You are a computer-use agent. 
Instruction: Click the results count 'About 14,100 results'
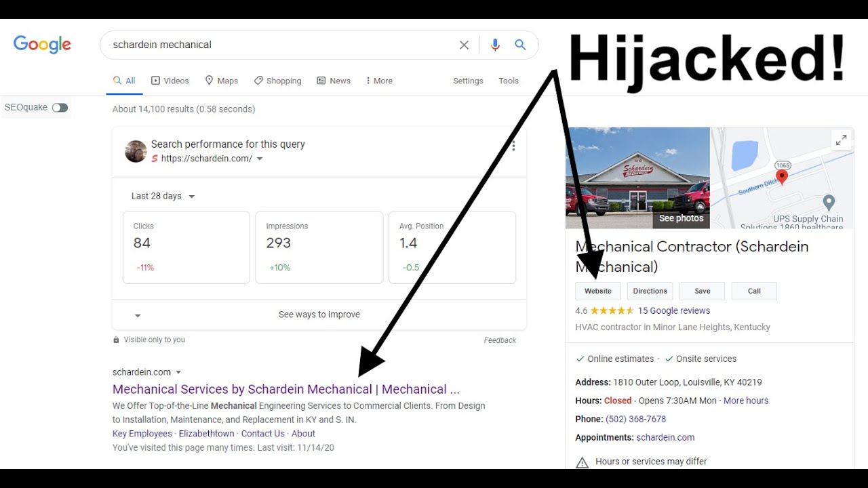pos(184,109)
